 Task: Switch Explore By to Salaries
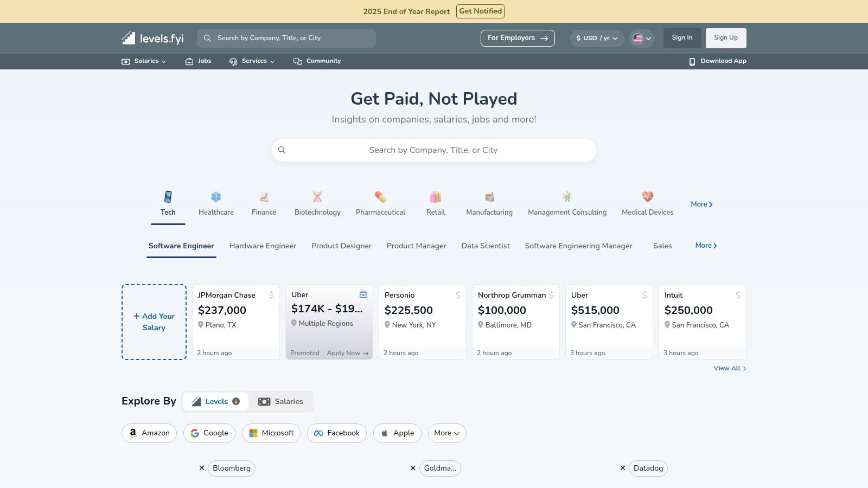(x=280, y=402)
